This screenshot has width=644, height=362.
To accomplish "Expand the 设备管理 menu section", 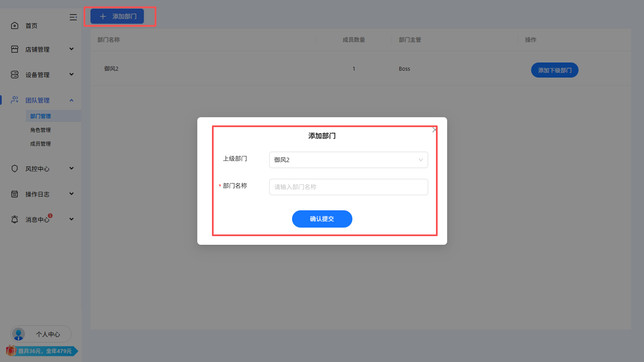I will [x=41, y=74].
